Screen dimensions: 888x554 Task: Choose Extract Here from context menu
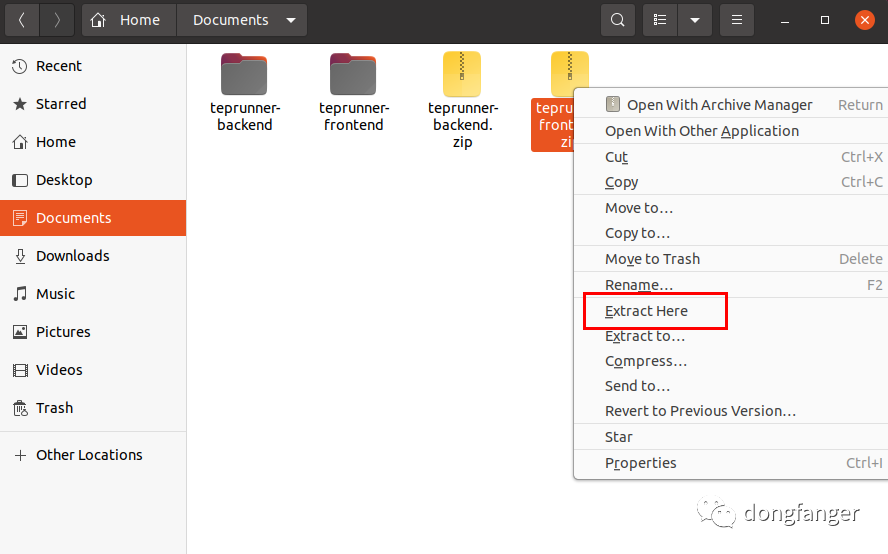[646, 311]
